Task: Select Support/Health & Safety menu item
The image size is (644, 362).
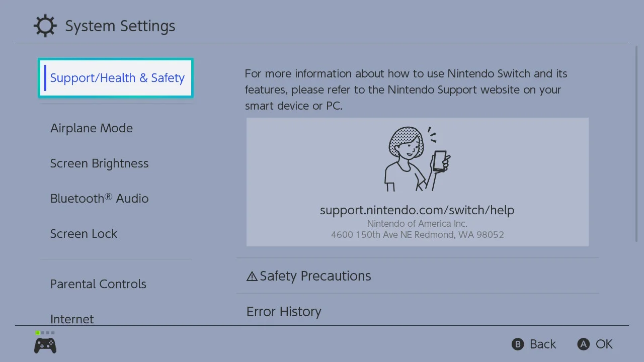Action: [x=116, y=78]
